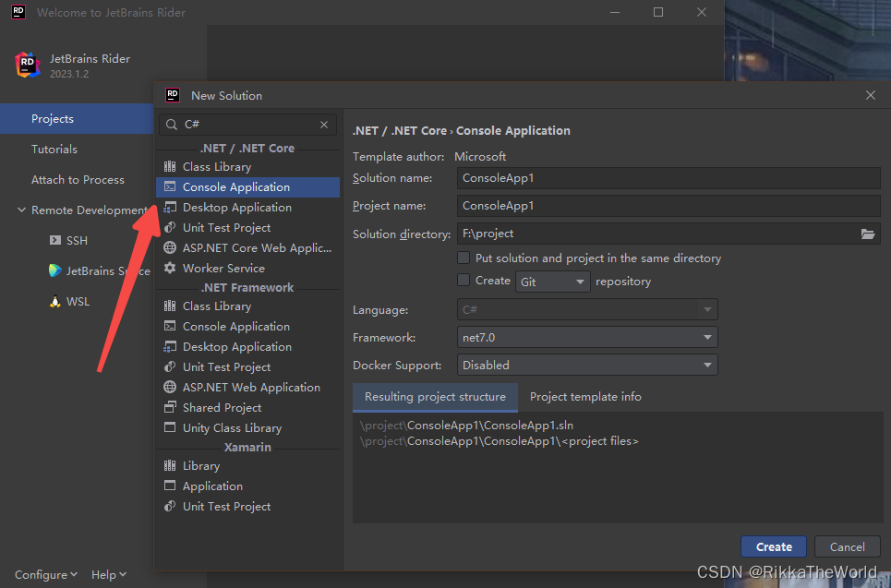This screenshot has width=891, height=588.
Task: Select Worker Service template
Action: [x=247, y=268]
